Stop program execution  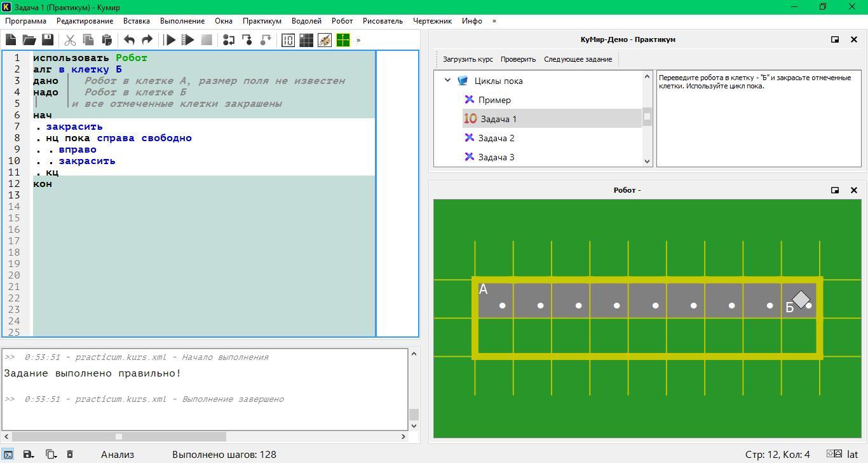(207, 40)
